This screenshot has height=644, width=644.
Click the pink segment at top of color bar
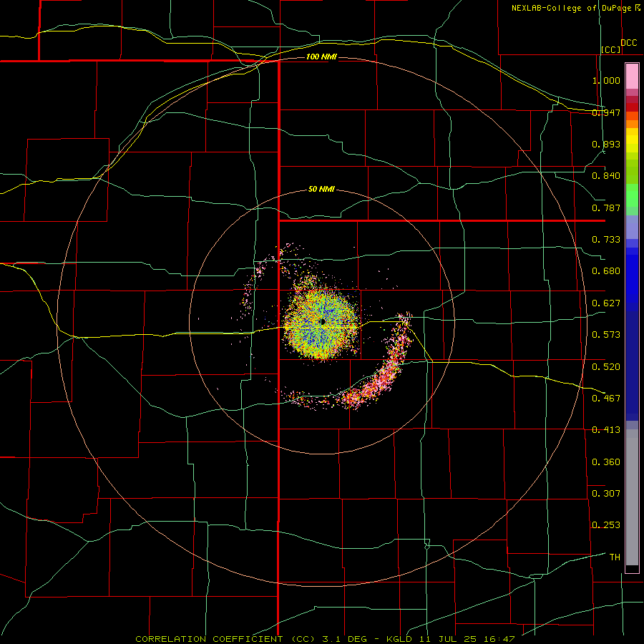tap(632, 77)
